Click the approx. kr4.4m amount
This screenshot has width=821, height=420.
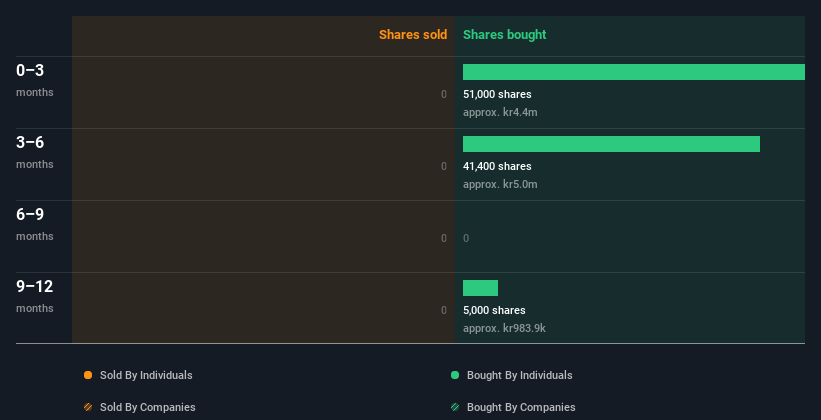(500, 112)
